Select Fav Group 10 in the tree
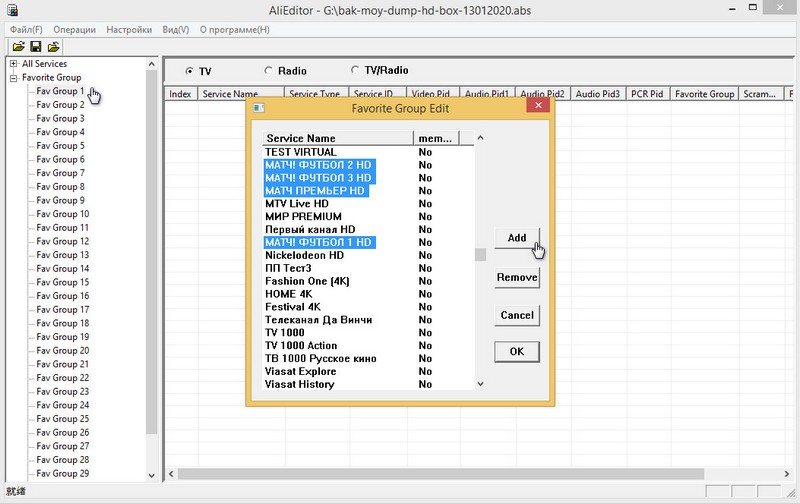The width and height of the screenshot is (800, 504). click(62, 214)
